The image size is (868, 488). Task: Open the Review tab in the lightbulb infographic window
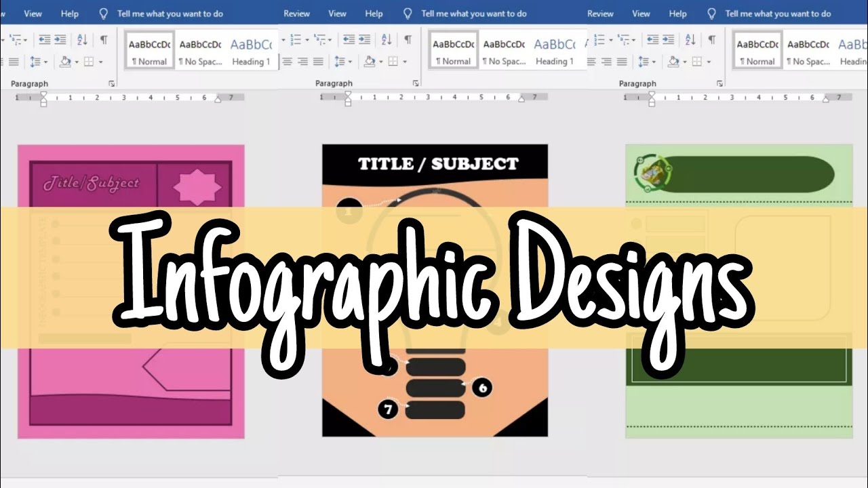click(x=296, y=14)
